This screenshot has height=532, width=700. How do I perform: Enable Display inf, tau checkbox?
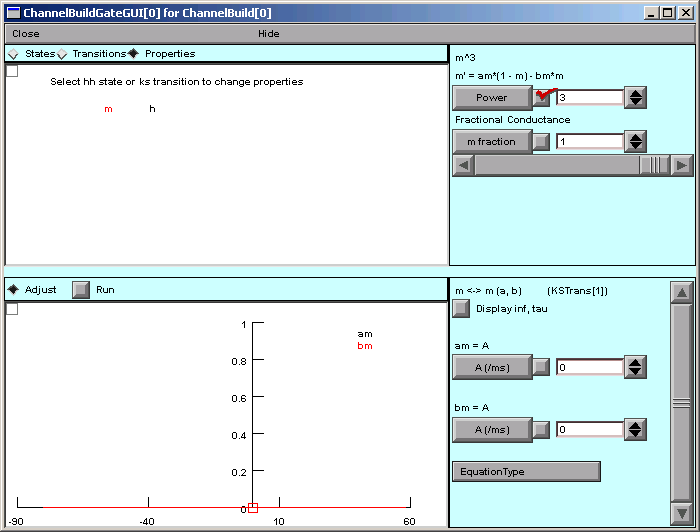pyautogui.click(x=461, y=309)
